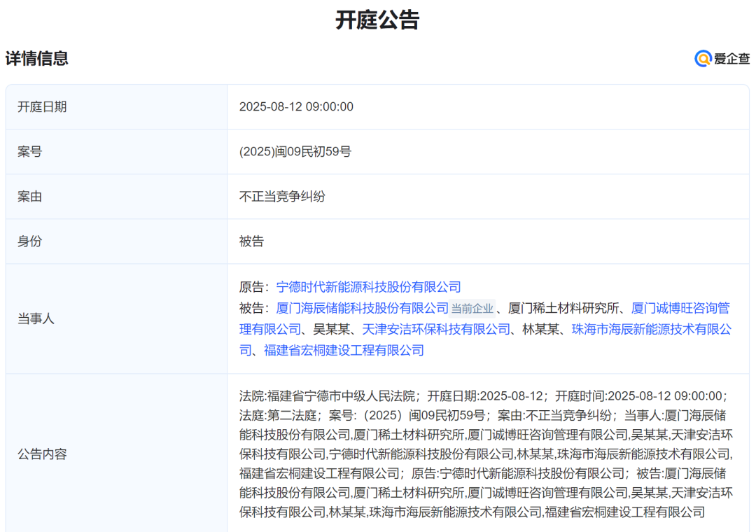Visit the 福建省宏桐建设工程有限公司 link
The height and width of the screenshot is (532, 756).
344,350
